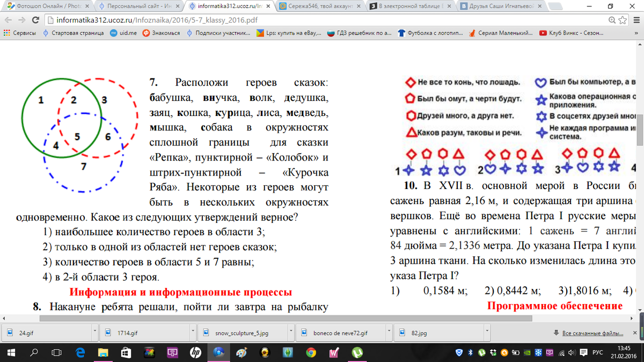Open the Стартовая страница bookmark

[x=73, y=33]
